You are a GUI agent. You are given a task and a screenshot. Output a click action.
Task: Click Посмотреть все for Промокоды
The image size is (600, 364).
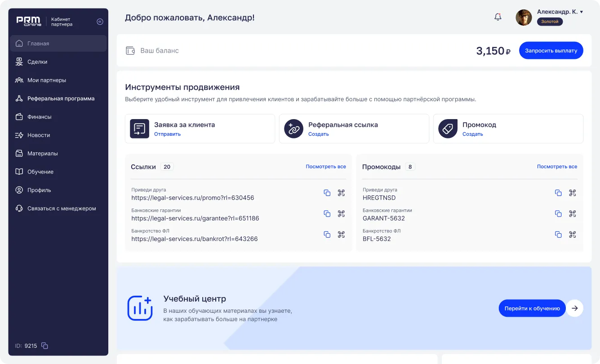(x=557, y=167)
